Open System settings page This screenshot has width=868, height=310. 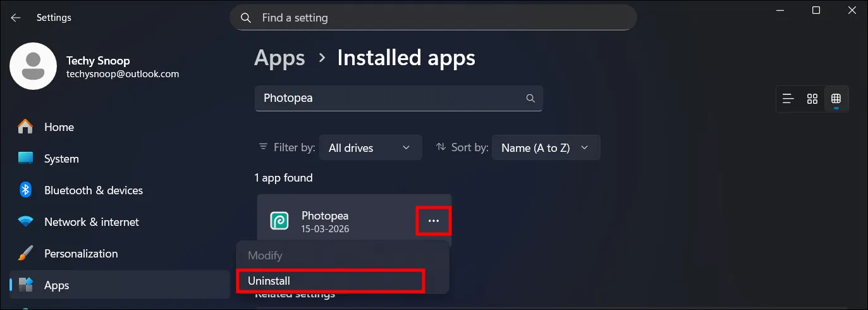pyautogui.click(x=120, y=159)
